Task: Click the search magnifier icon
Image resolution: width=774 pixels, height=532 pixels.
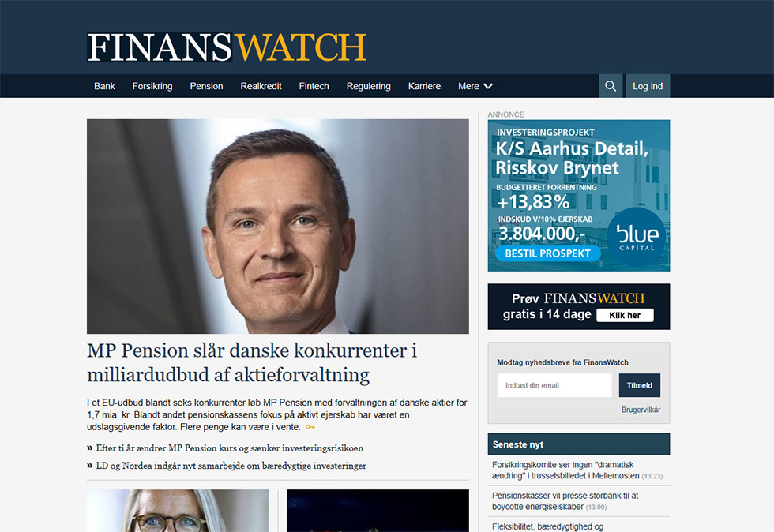Action: pos(610,86)
